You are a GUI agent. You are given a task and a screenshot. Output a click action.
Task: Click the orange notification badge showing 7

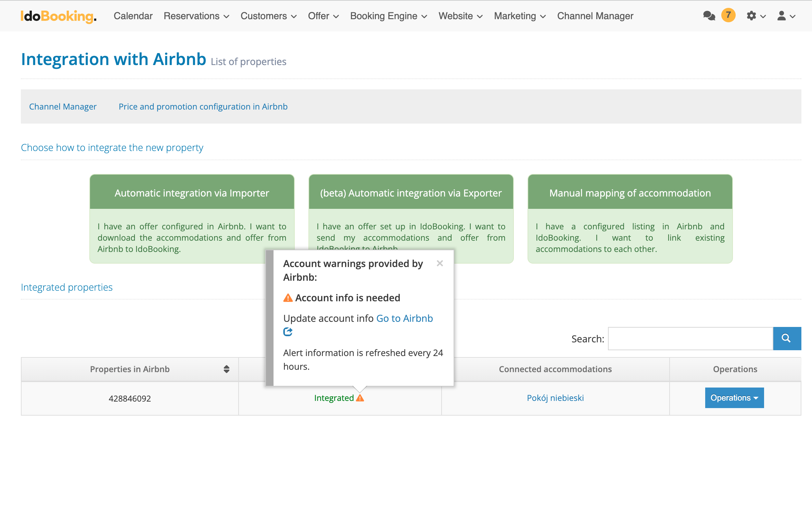tap(728, 15)
